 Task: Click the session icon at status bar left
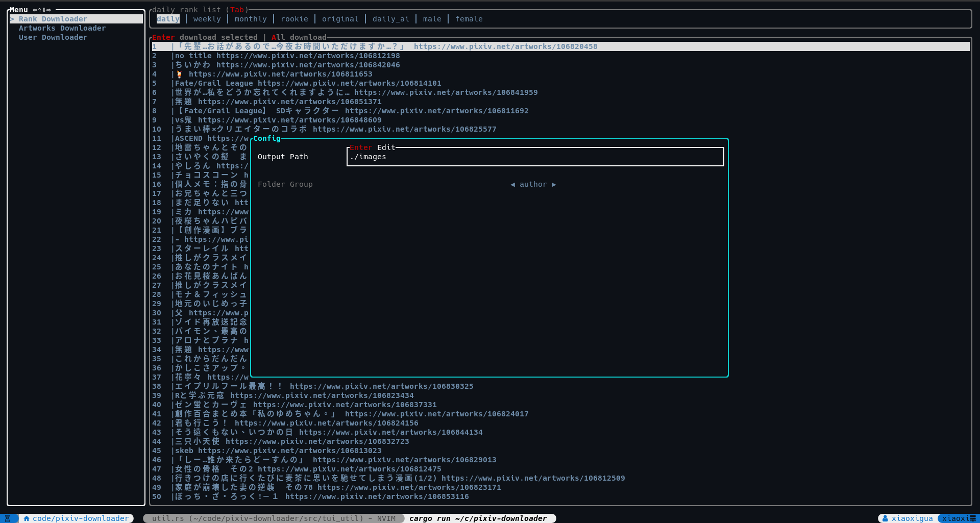tap(7, 518)
